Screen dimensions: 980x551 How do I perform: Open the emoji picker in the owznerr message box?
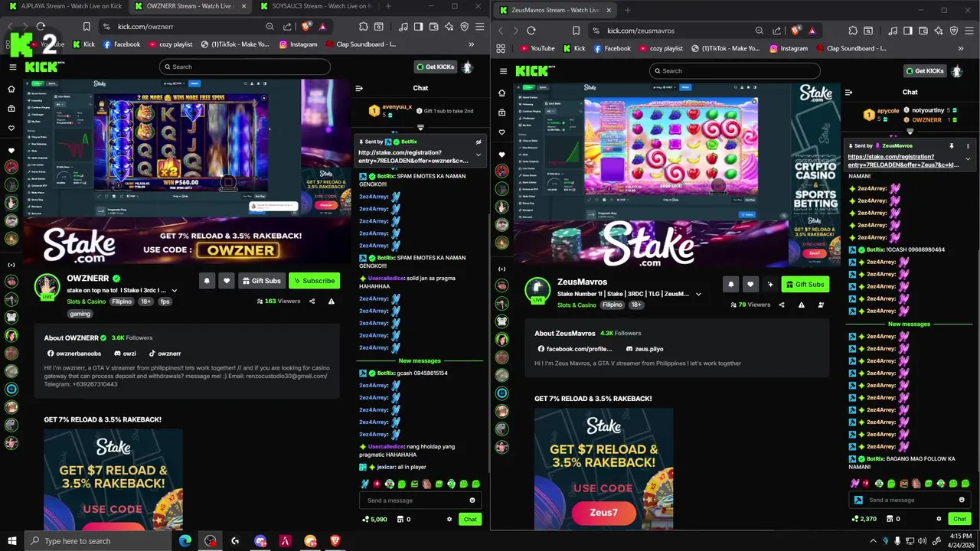coord(472,500)
